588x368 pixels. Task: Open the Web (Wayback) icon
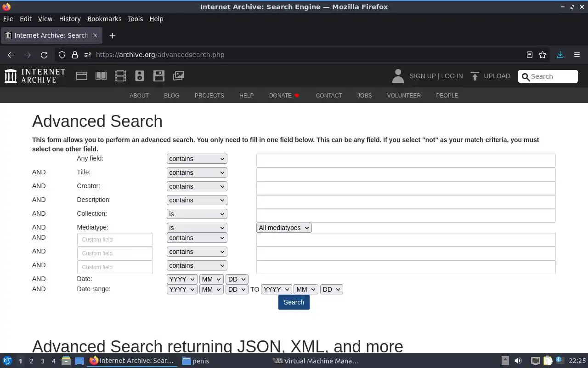(x=82, y=76)
